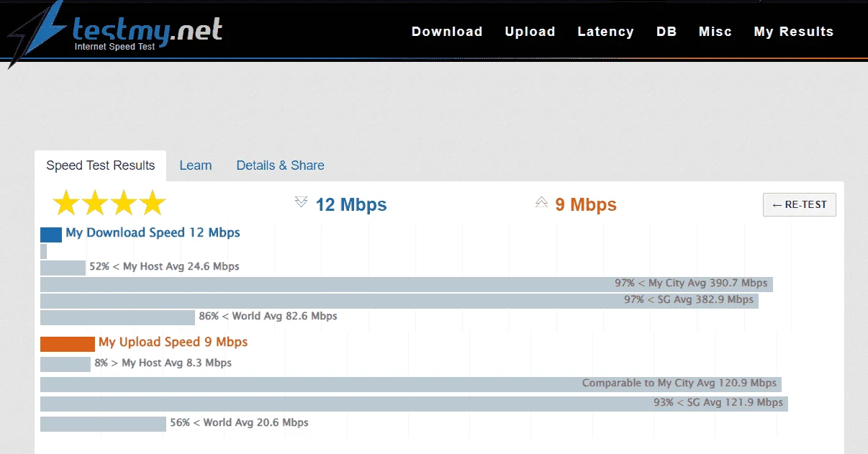Open the Download menu

click(447, 32)
